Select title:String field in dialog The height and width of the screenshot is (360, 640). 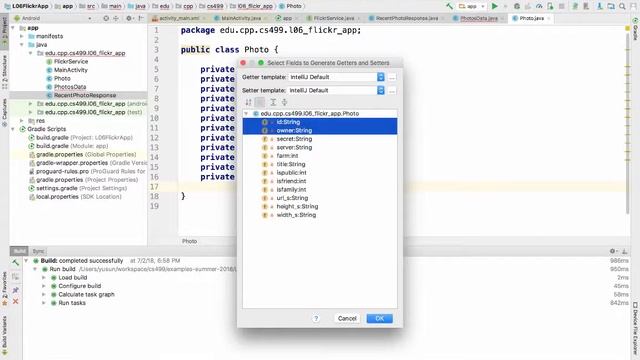pyautogui.click(x=320, y=164)
